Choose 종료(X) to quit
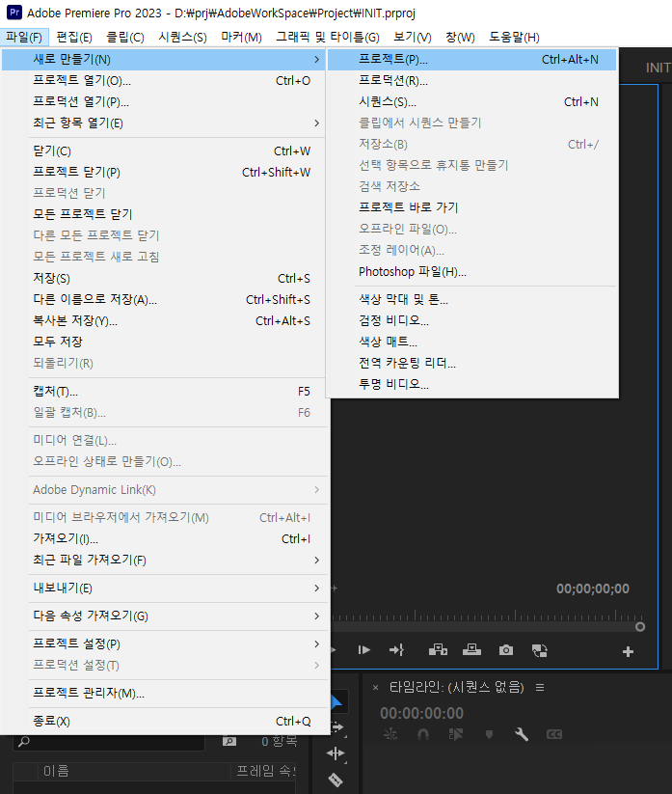 (164, 721)
